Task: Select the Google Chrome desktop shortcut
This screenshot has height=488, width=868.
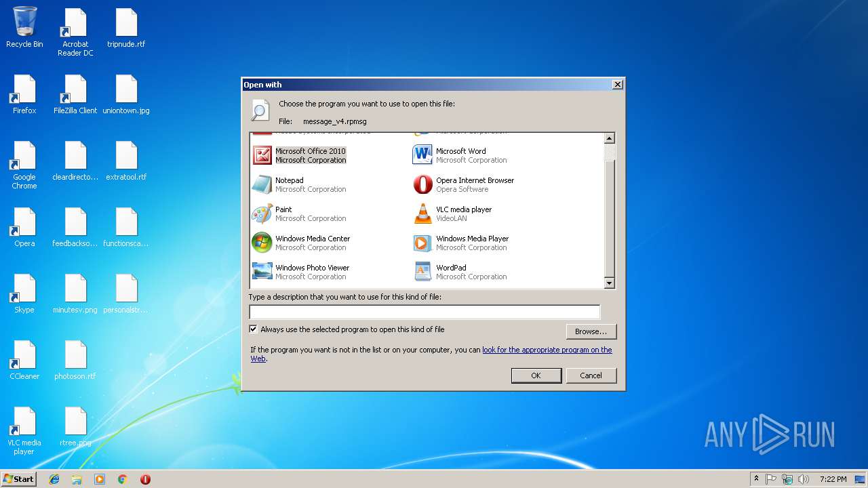Action: click(x=24, y=165)
